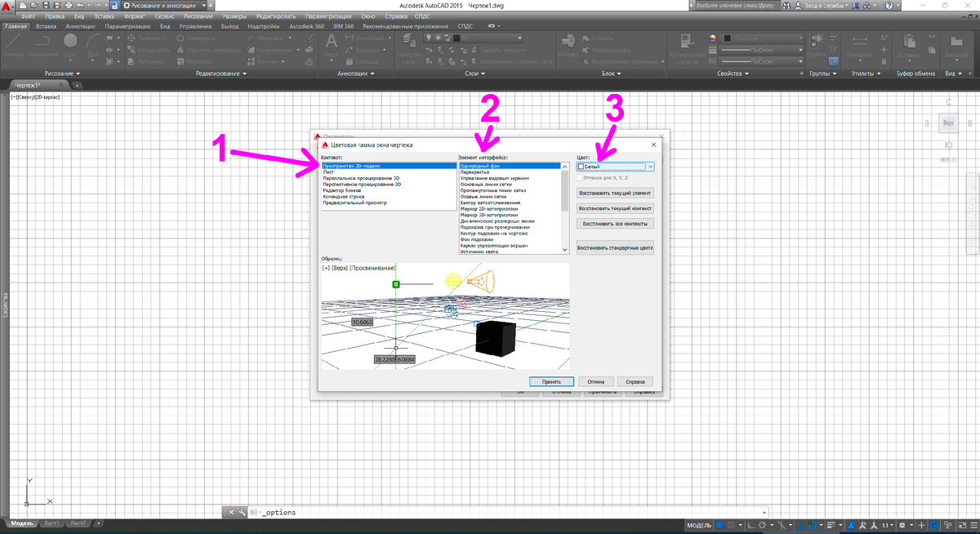The image size is (980, 534).
Task: Select Командная строка in the Контекст list
Action: pyautogui.click(x=344, y=196)
